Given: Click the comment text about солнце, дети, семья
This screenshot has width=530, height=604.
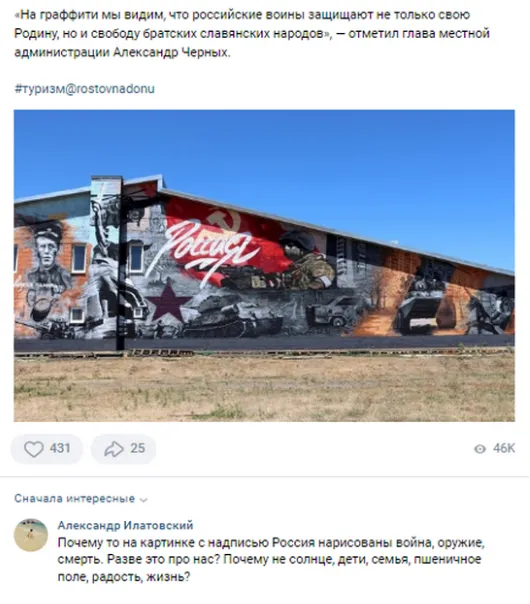Looking at the screenshot, I should point(271,560).
